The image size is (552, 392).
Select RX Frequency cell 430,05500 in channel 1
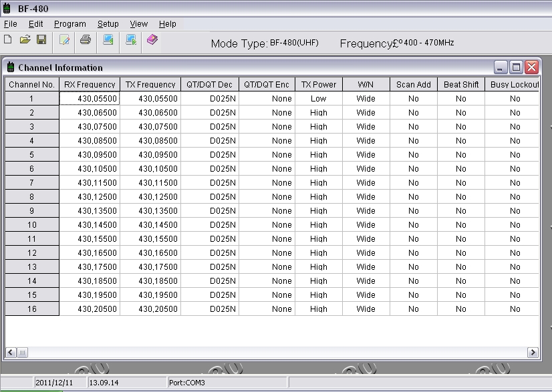tap(90, 99)
